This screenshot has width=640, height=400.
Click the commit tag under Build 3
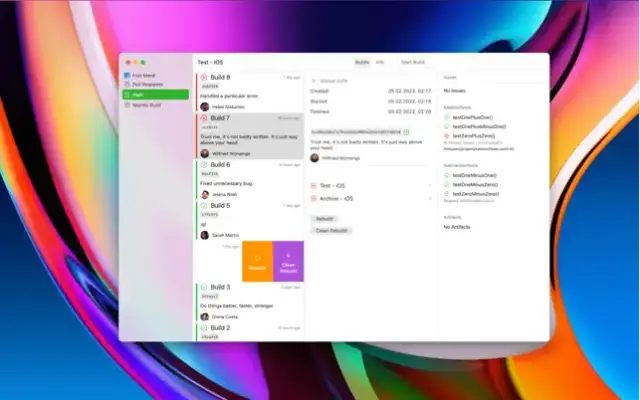(x=210, y=296)
